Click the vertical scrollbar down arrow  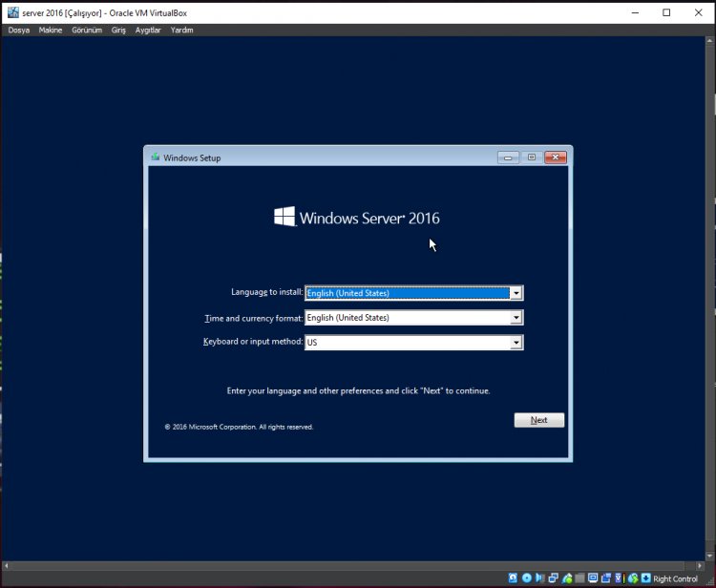(x=709, y=556)
